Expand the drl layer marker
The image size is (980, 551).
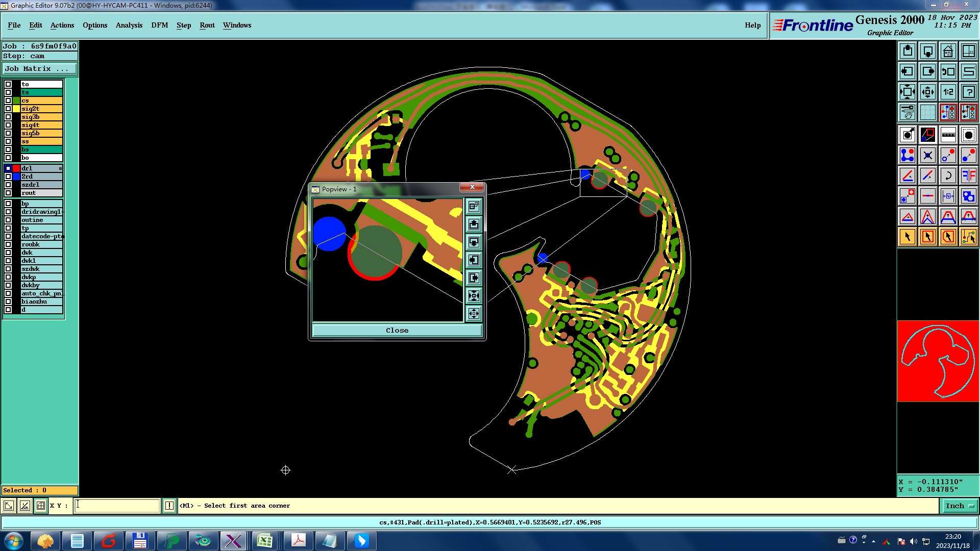pyautogui.click(x=60, y=168)
